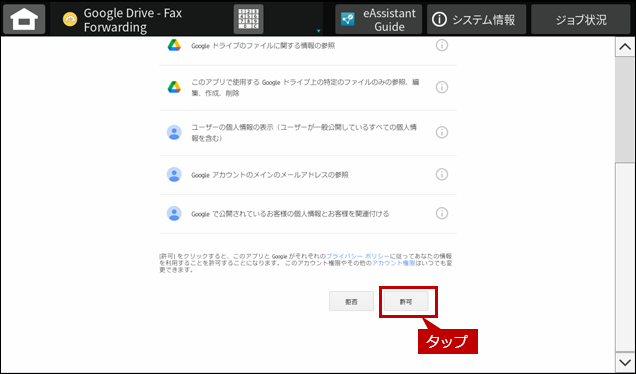The width and height of the screenshot is (636, 374).
Task: Show info for お客様の個人情報とお客様を関連付ける
Action: pos(442,213)
